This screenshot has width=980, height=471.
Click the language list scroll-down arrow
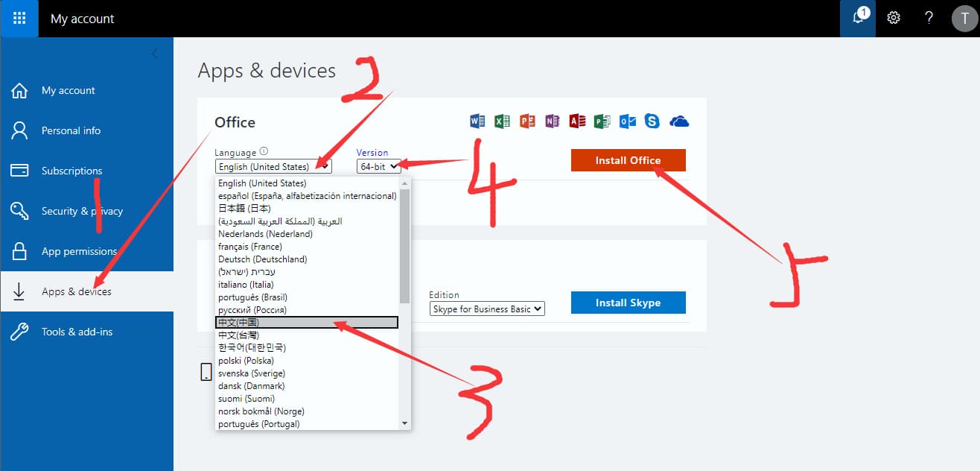click(x=405, y=424)
